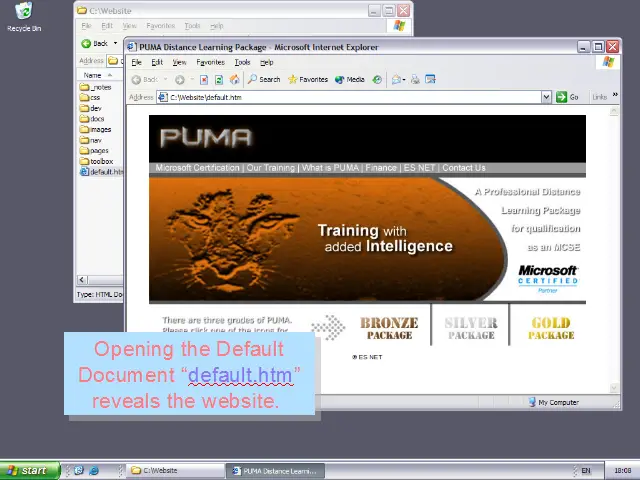640x480 pixels.
Task: Follow the ES NET nav link
Action: (419, 168)
